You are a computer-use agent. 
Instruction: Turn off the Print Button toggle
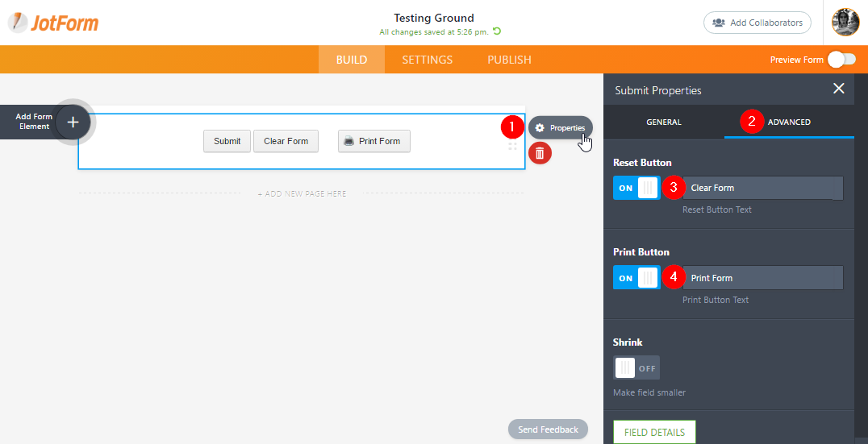tap(636, 278)
